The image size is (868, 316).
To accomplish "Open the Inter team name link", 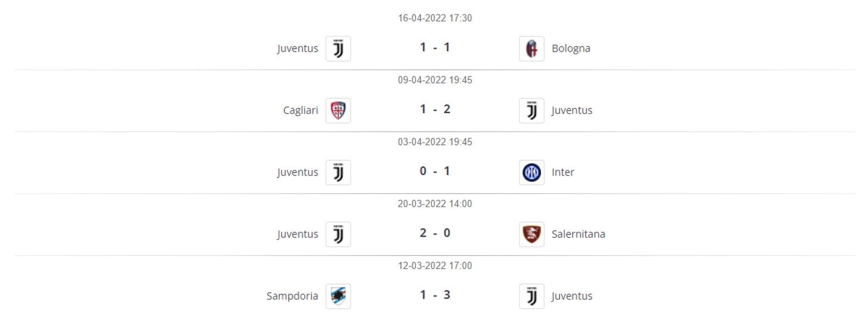I will tap(563, 173).
